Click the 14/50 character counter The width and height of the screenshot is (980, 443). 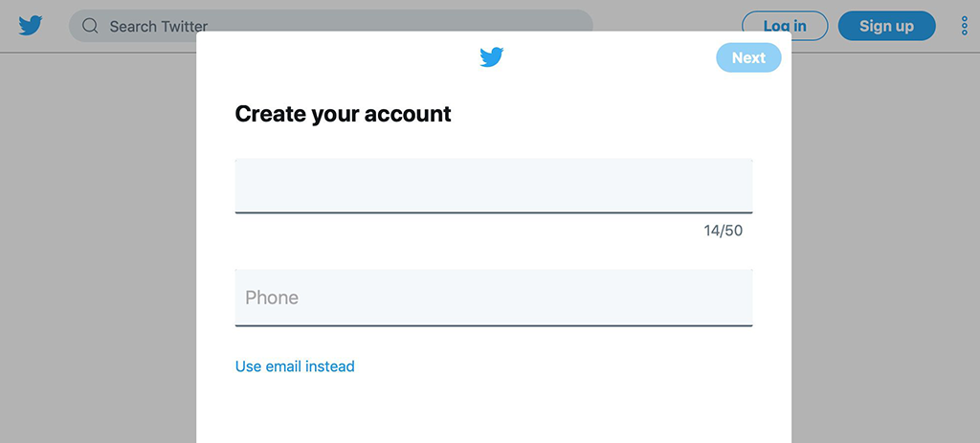click(724, 231)
